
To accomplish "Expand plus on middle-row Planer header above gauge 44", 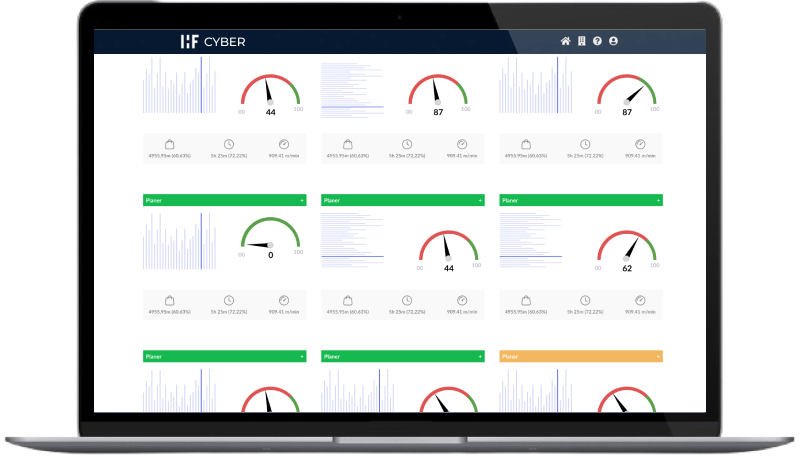I will [x=480, y=201].
